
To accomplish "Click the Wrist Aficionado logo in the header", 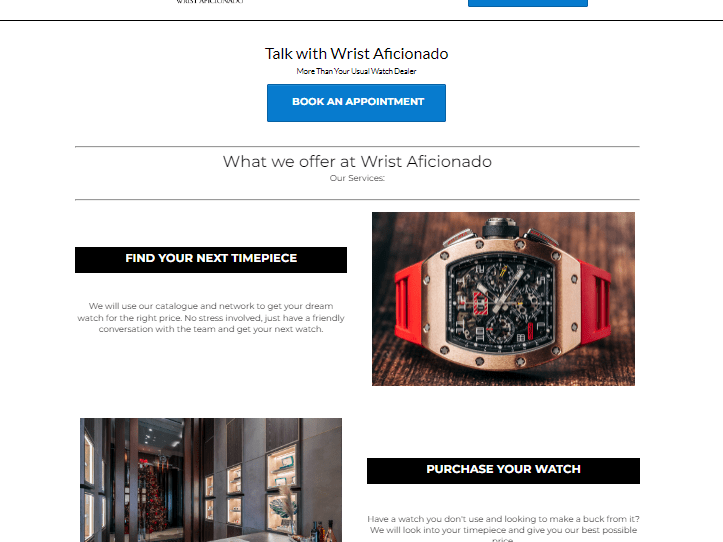I will pyautogui.click(x=210, y=1).
